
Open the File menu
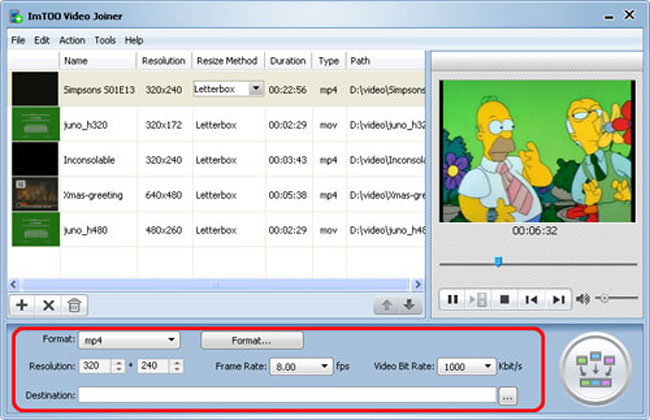point(18,40)
